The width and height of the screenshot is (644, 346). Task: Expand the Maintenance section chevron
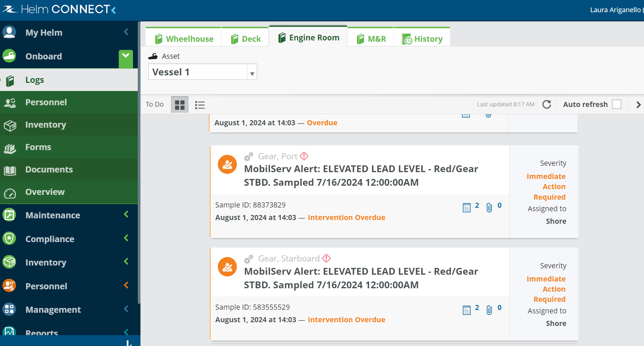126,214
